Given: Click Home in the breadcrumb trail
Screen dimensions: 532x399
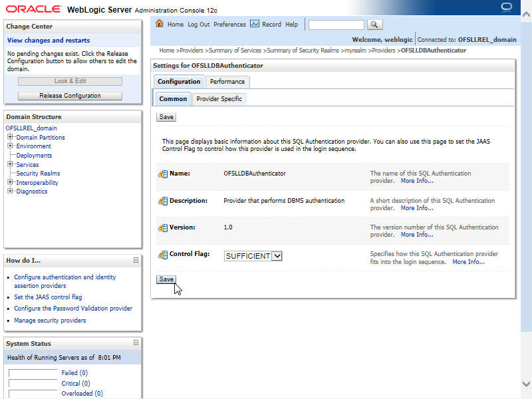Looking at the screenshot, I should click(167, 51).
